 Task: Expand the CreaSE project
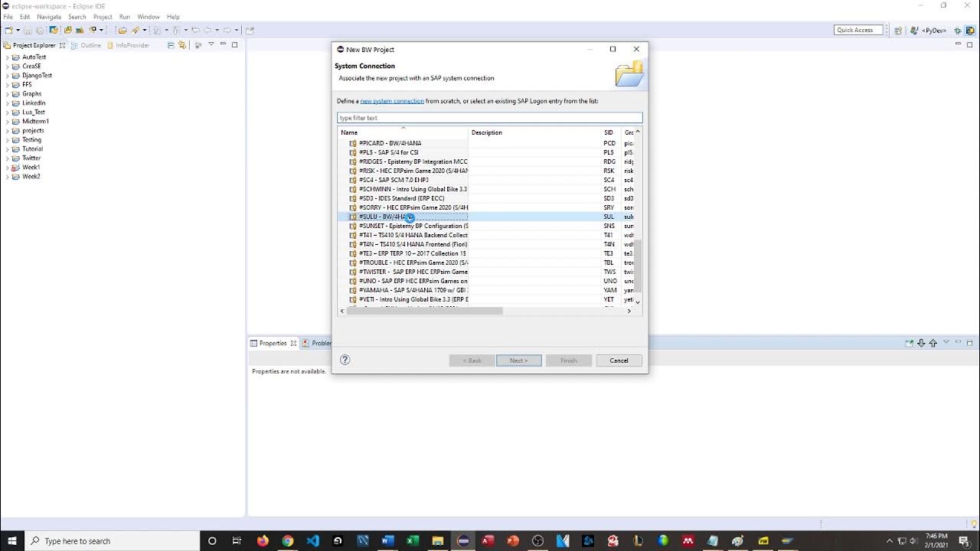[x=7, y=67]
